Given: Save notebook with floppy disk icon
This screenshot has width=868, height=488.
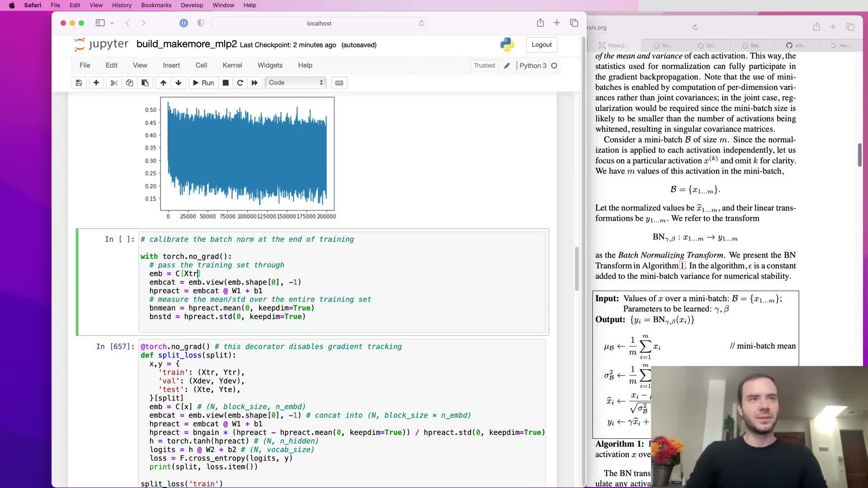Looking at the screenshot, I should coord(79,83).
